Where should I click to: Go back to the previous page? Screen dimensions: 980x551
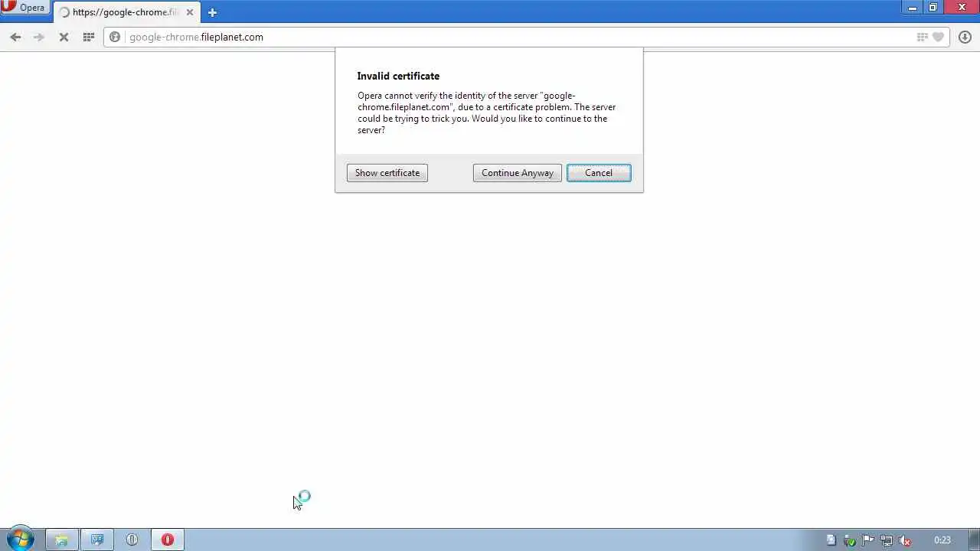[x=15, y=37]
